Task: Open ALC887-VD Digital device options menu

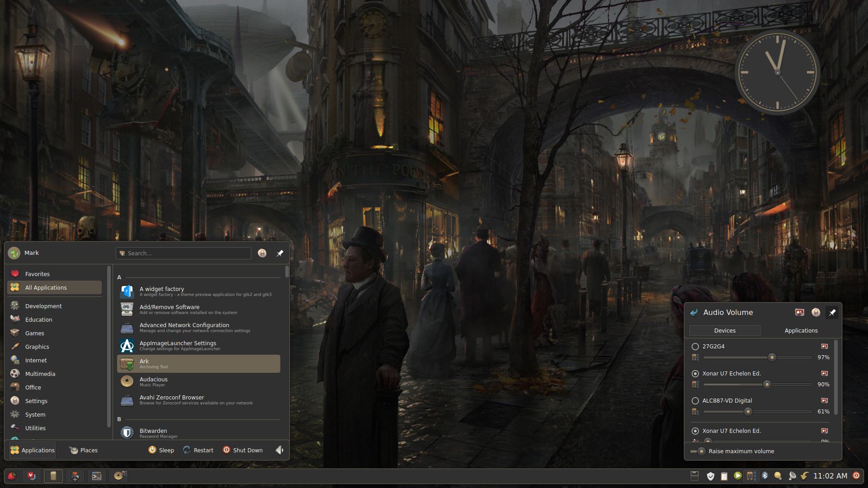Action: tap(825, 401)
